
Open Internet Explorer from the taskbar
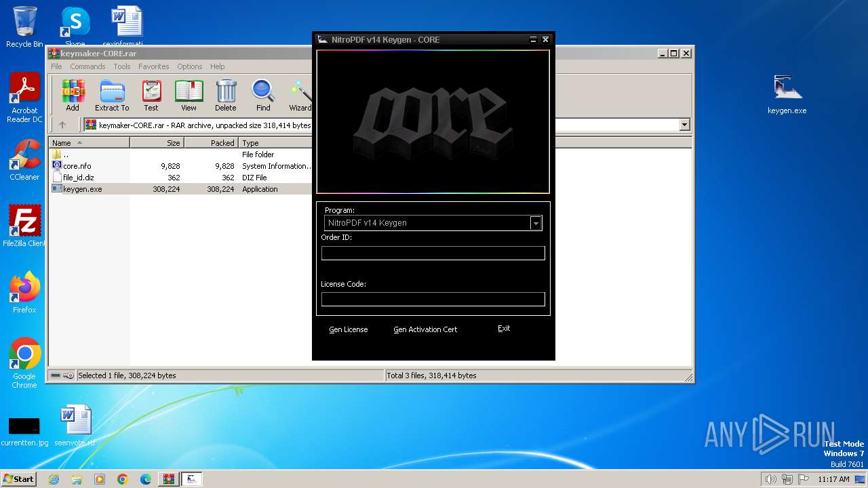[54, 479]
